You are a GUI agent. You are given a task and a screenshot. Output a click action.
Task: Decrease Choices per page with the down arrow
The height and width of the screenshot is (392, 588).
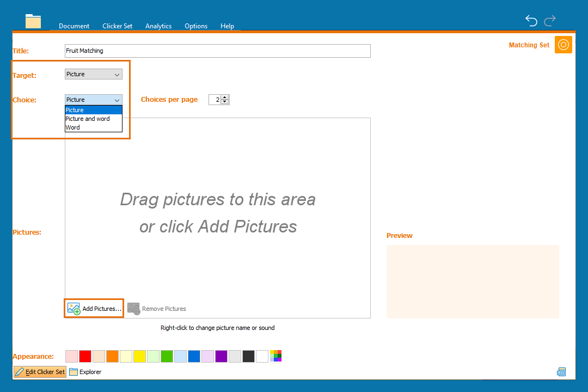pyautogui.click(x=225, y=102)
